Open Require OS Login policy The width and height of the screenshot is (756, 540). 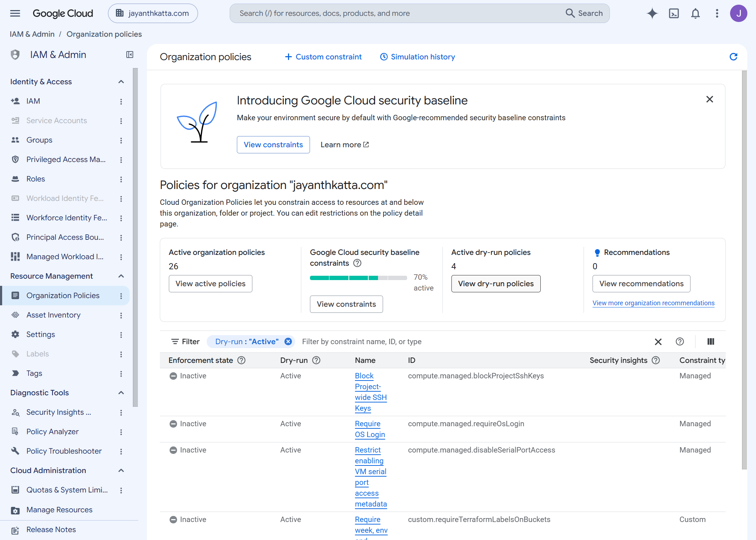[x=370, y=429]
